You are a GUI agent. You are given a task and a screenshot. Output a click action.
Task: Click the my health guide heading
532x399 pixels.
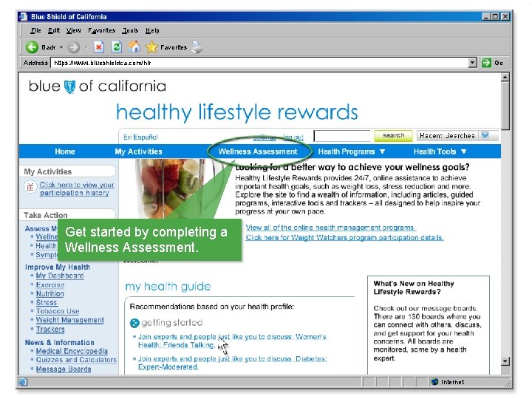click(x=168, y=287)
